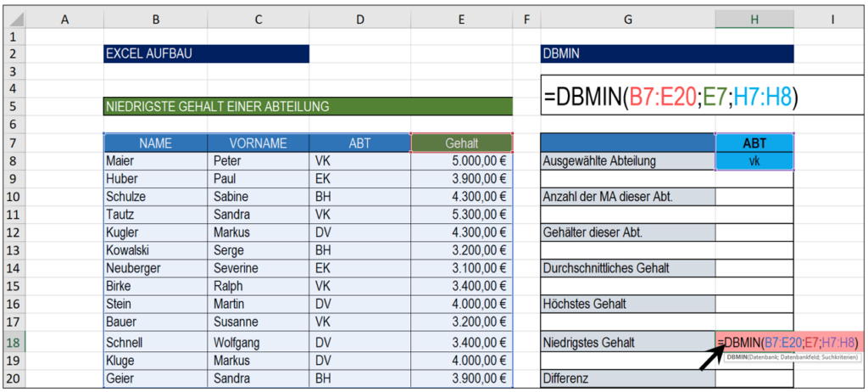
Task: Select the cell with name Kowalski
Action: coord(156,250)
